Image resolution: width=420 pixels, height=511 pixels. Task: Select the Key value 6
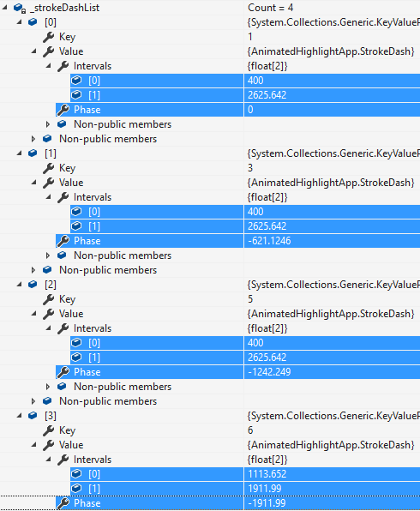(250, 430)
